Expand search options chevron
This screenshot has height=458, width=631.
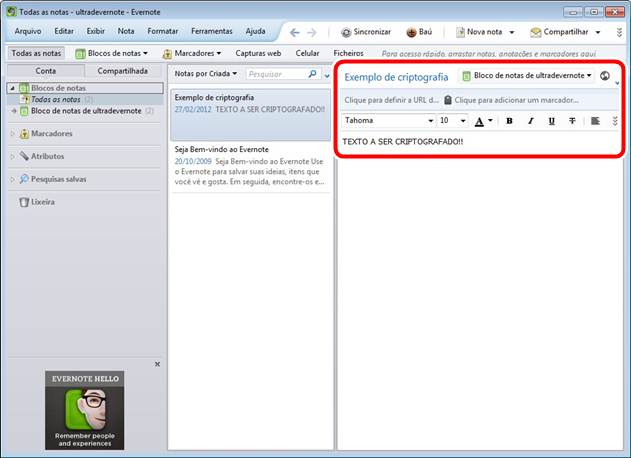tap(327, 76)
